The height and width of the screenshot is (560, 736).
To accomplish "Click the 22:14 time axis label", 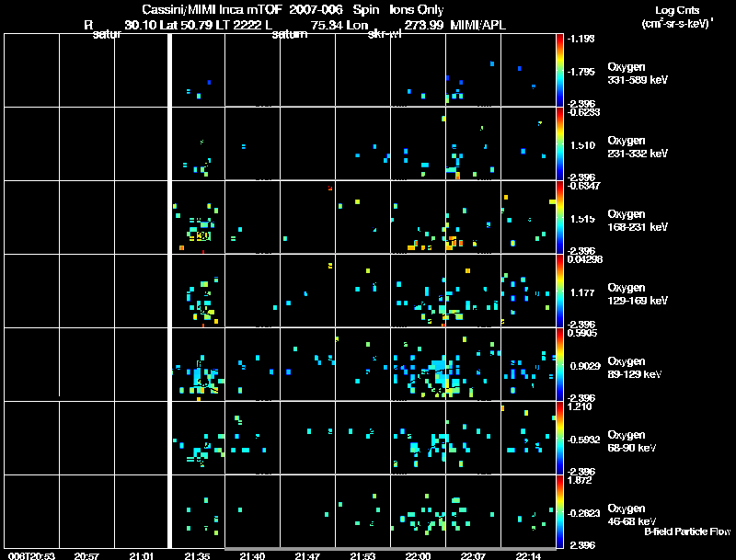I will (x=528, y=556).
